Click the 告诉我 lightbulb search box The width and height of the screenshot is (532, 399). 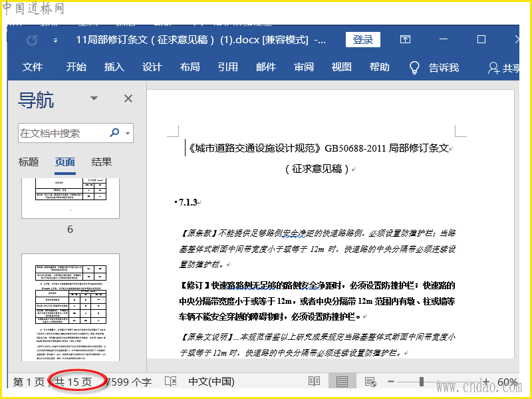434,68
